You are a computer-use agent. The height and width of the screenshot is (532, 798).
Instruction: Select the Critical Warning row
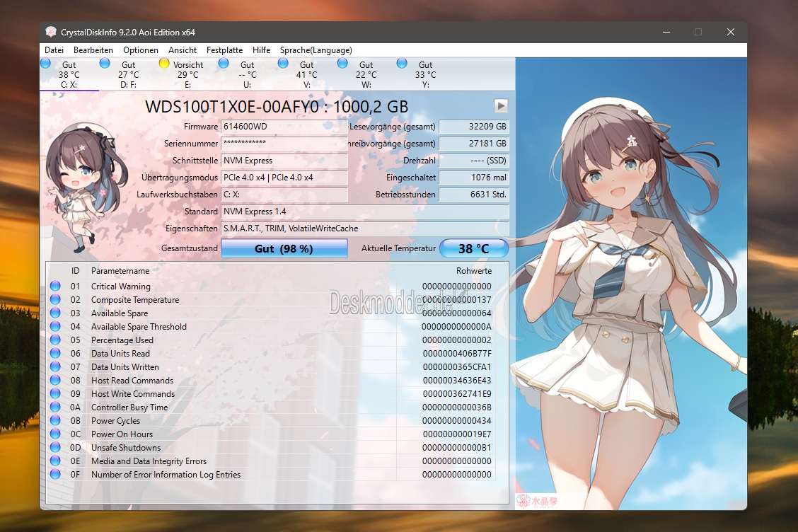tap(272, 286)
